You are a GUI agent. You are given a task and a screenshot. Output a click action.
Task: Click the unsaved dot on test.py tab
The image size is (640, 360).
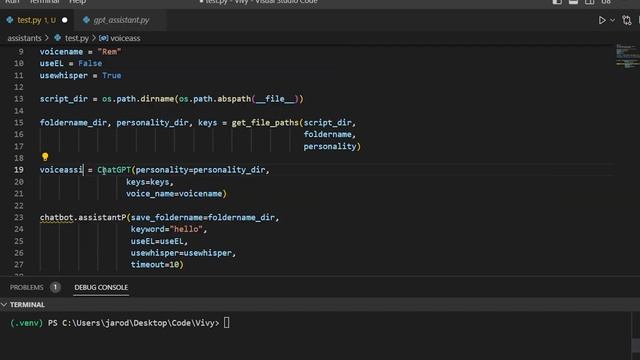pyautogui.click(x=64, y=20)
